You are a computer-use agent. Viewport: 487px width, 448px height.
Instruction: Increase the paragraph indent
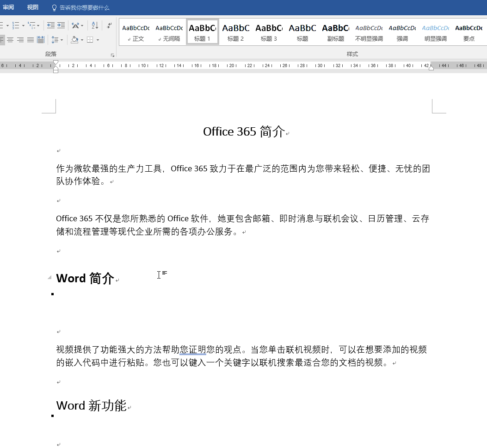coord(61,25)
